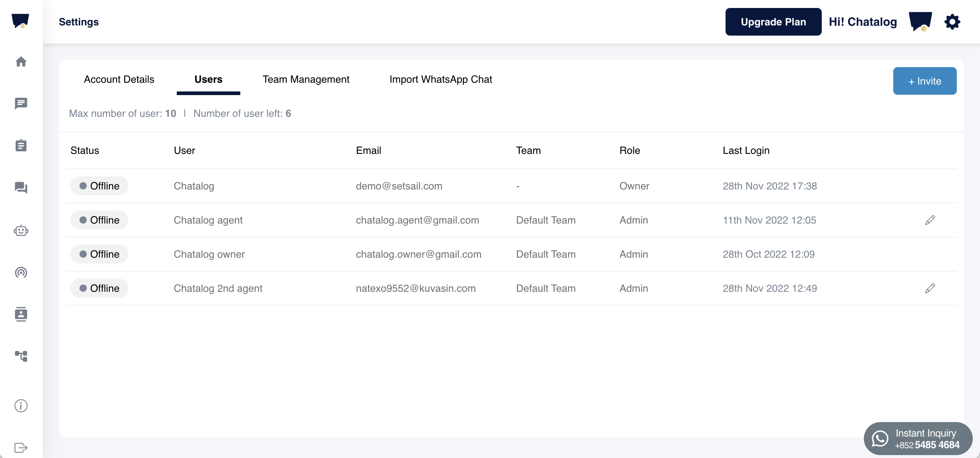
Task: Click the info circle icon in sidebar
Action: [21, 405]
